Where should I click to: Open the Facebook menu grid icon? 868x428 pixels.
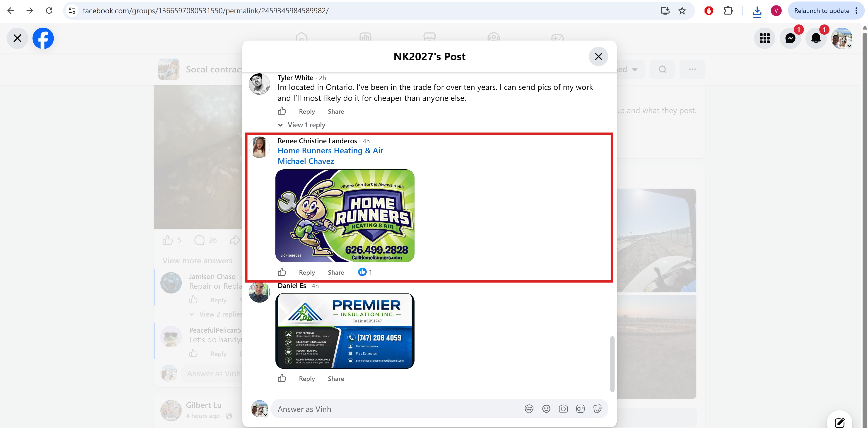click(x=764, y=38)
